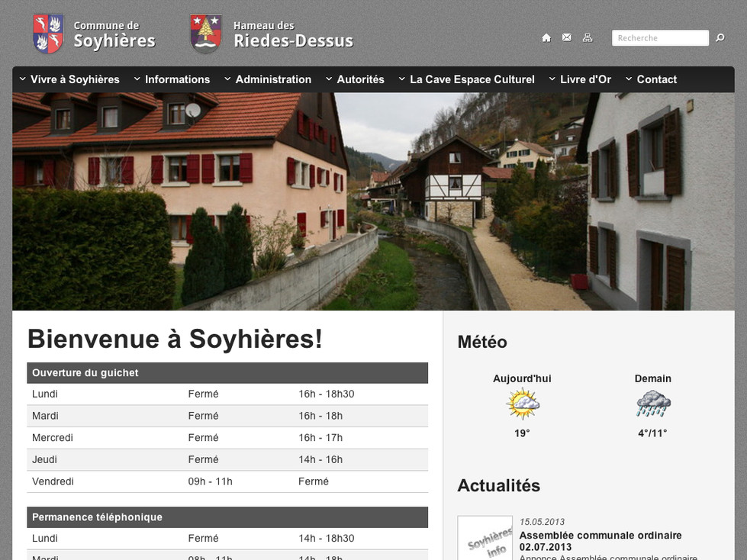This screenshot has width=747, height=560.
Task: Click the home icon in header
Action: tap(546, 37)
